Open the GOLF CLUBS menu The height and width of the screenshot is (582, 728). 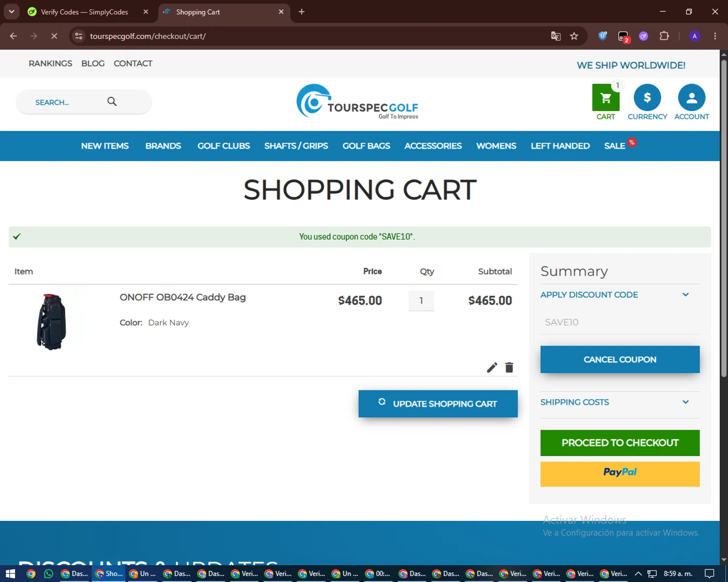pos(224,146)
